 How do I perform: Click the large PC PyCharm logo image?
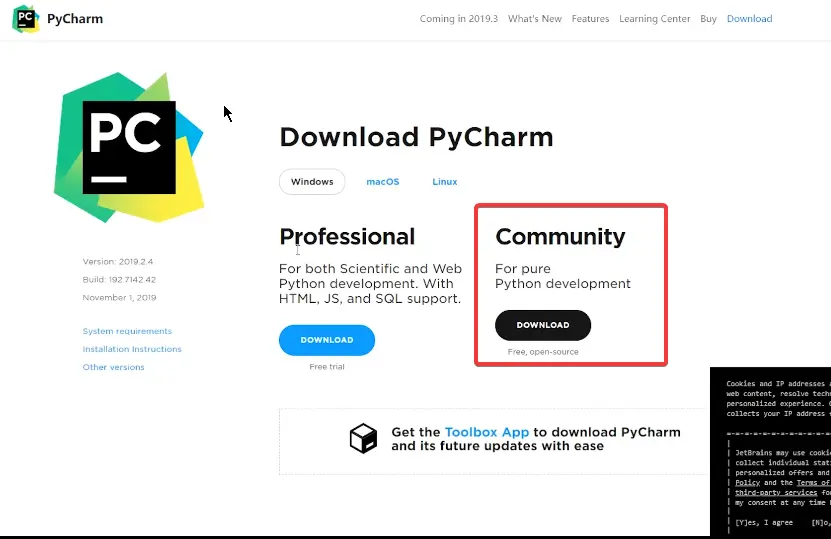(x=129, y=147)
